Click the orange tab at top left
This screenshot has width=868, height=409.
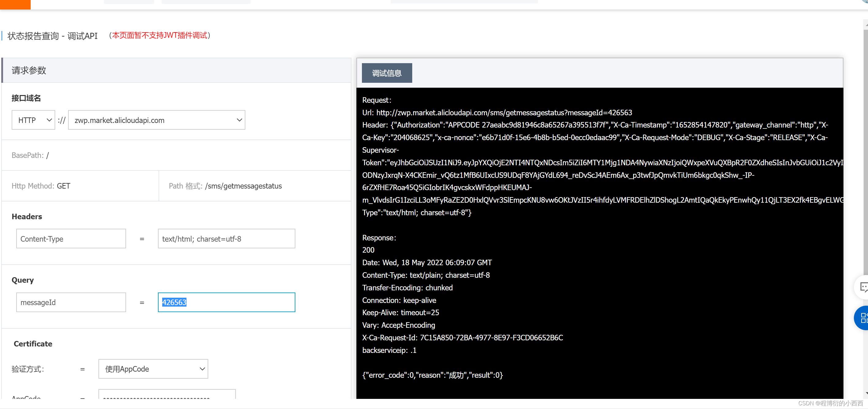point(15,4)
